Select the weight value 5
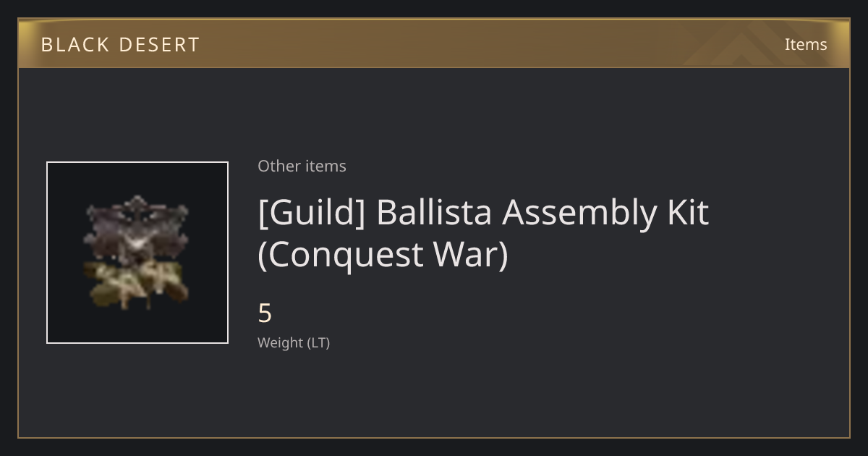This screenshot has width=868, height=456. (265, 313)
